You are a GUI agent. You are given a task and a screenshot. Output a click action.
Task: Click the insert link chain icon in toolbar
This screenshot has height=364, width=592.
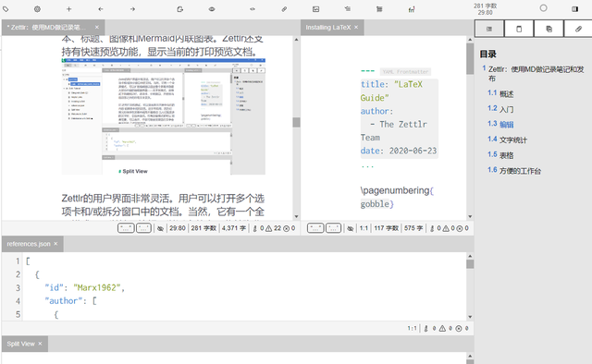pos(284,9)
